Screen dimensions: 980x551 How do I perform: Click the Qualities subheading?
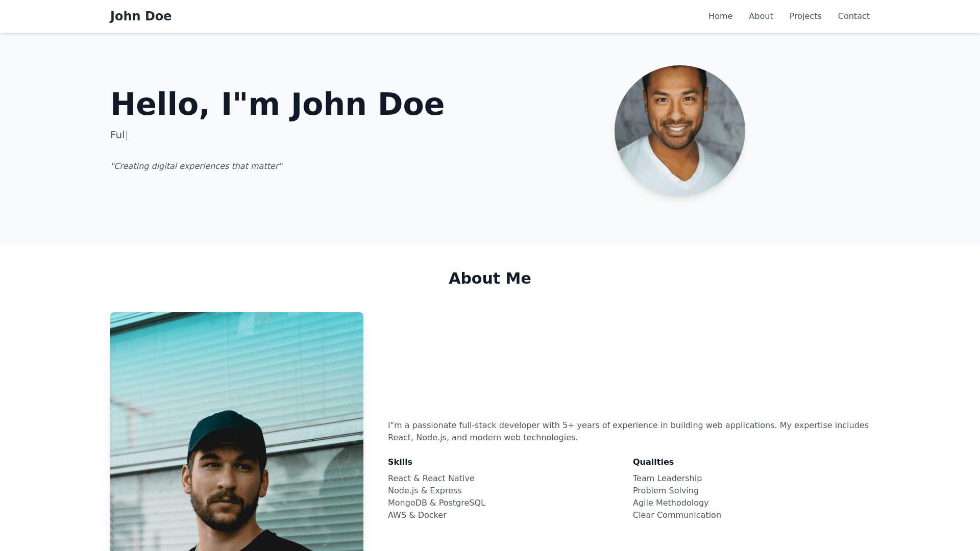coord(653,462)
